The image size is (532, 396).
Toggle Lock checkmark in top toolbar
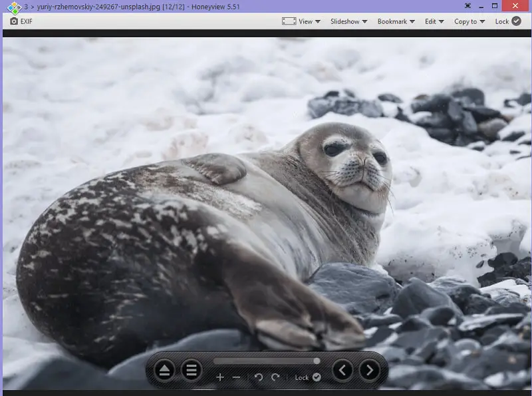pyautogui.click(x=516, y=21)
